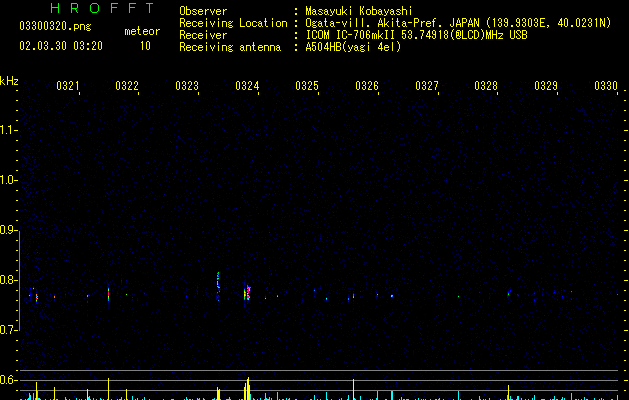Click the meteor echo just before 0326
Screen dimensions: 629x400
[353, 296]
